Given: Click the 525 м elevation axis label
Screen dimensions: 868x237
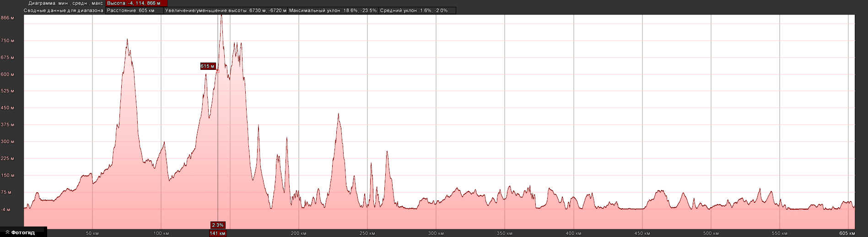Looking at the screenshot, I should (7, 91).
